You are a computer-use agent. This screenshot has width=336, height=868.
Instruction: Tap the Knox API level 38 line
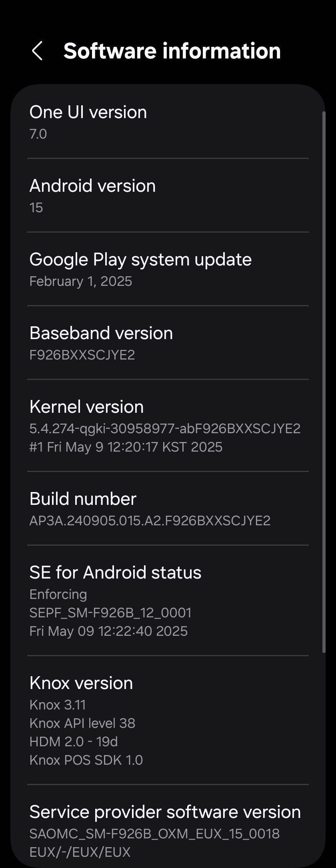tap(82, 723)
